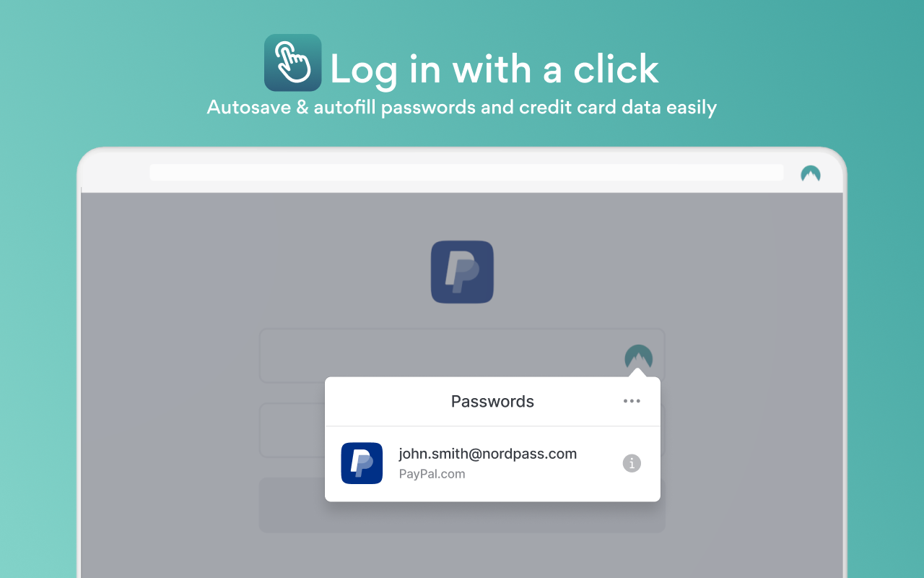Open the three-dots menu in Passwords popup

pyautogui.click(x=632, y=401)
